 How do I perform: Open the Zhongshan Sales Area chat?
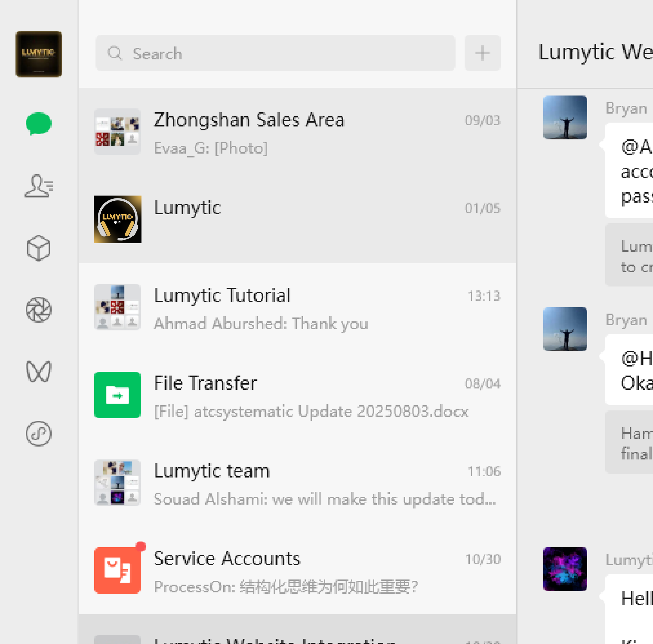tap(297, 132)
